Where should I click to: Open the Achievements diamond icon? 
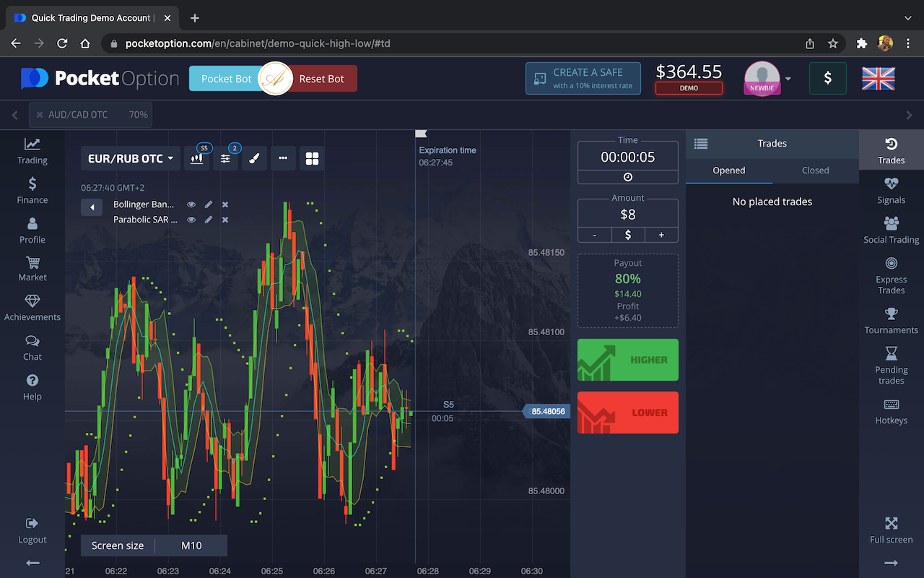[x=32, y=308]
